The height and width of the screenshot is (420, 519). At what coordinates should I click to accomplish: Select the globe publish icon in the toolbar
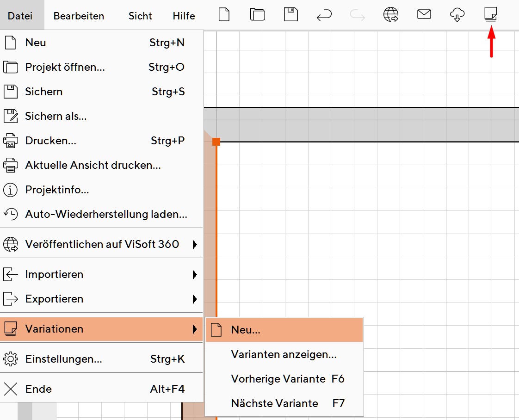pos(391,14)
